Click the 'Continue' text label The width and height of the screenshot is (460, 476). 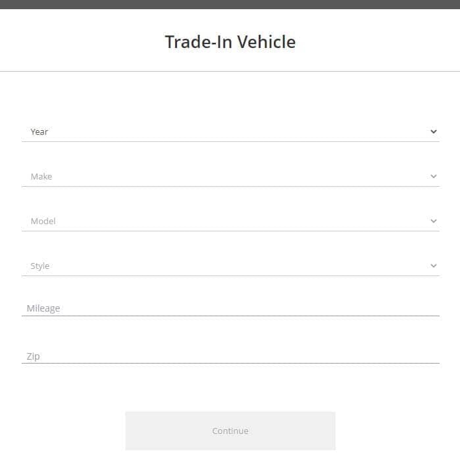click(x=230, y=431)
